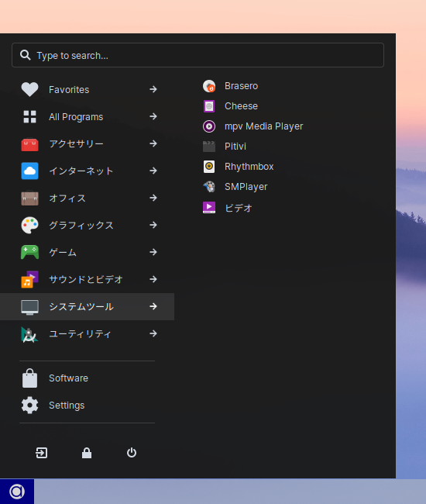The image size is (426, 504).
Task: Open the Cheese webcam app icon
Action: pyautogui.click(x=209, y=106)
